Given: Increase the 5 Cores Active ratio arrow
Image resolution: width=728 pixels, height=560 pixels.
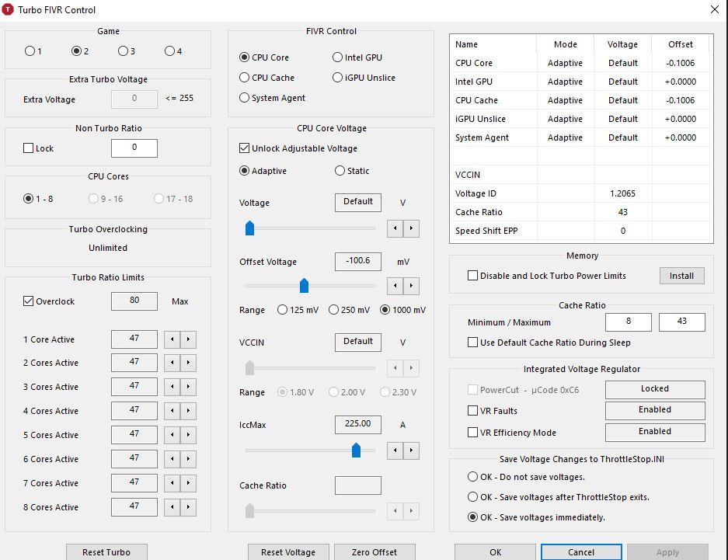Looking at the screenshot, I should (x=188, y=435).
